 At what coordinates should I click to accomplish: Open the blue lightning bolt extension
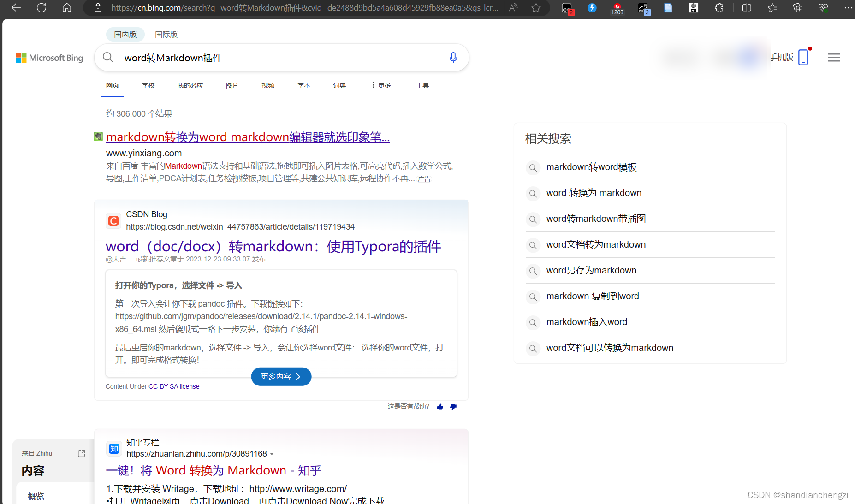pos(592,8)
